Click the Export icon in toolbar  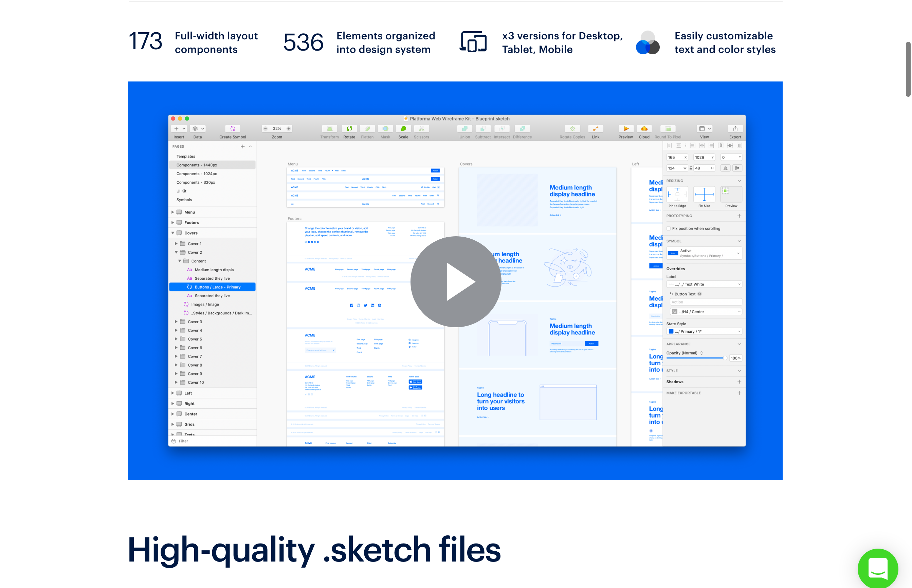pos(735,129)
